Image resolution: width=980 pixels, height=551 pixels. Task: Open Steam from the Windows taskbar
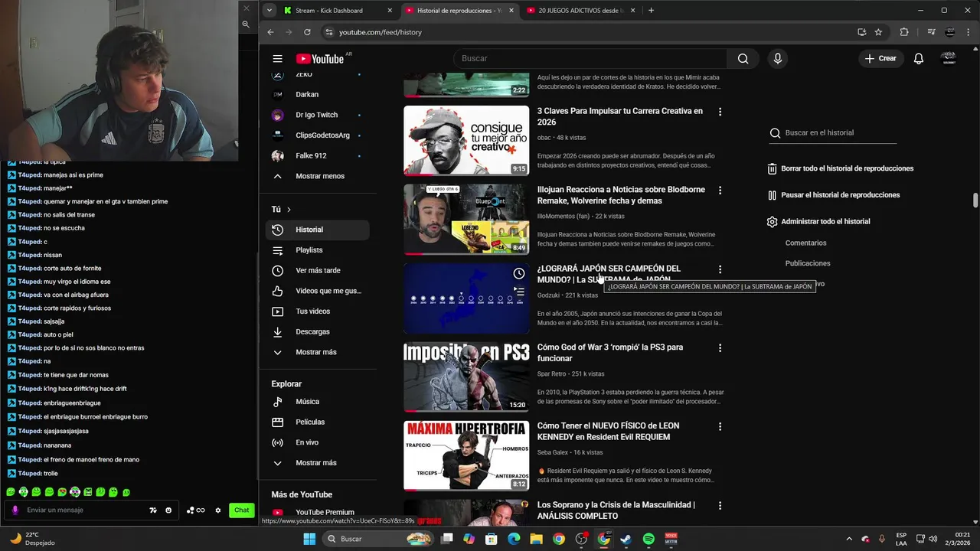pos(626,539)
